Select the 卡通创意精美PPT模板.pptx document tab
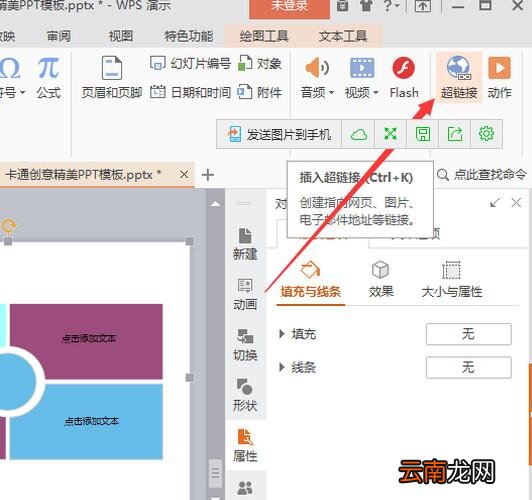Image resolution: width=532 pixels, height=500 pixels. 83,175
